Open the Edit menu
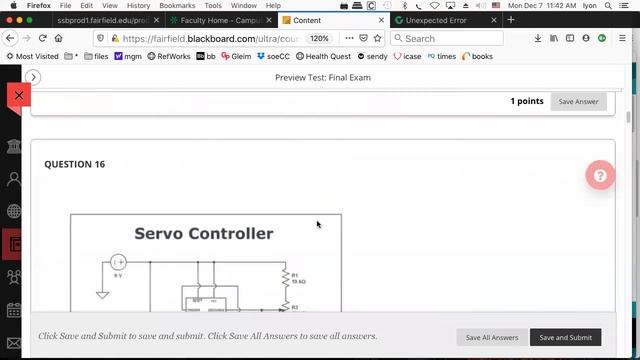The image size is (640, 360). click(x=87, y=6)
